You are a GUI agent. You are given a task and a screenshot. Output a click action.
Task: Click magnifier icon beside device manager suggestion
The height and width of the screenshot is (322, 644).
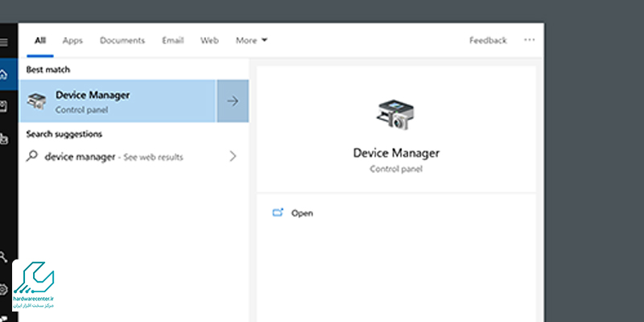[x=32, y=156]
